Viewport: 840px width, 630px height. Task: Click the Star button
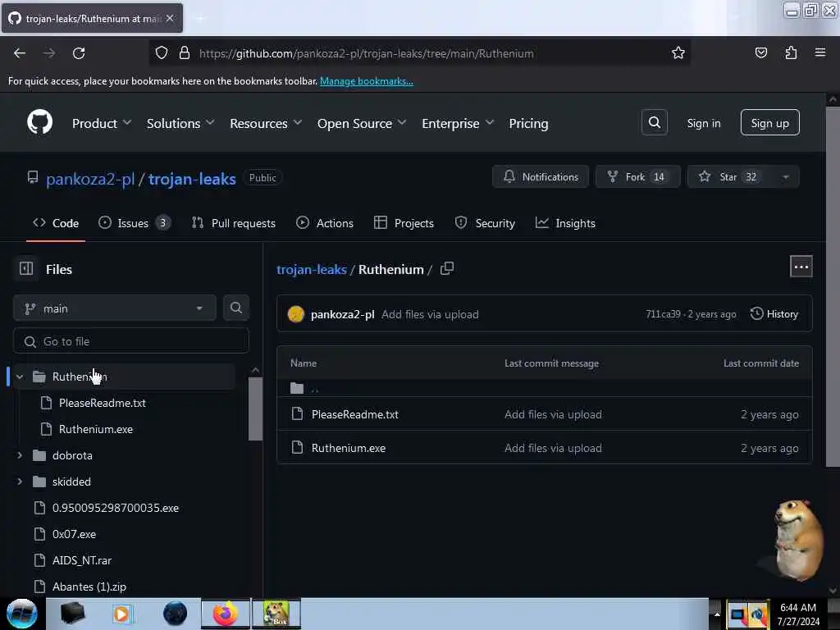(729, 177)
